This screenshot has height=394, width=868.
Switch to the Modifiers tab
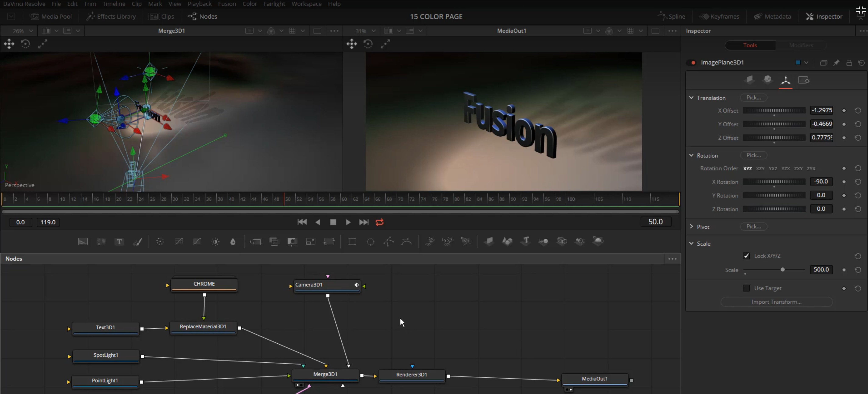pos(801,45)
